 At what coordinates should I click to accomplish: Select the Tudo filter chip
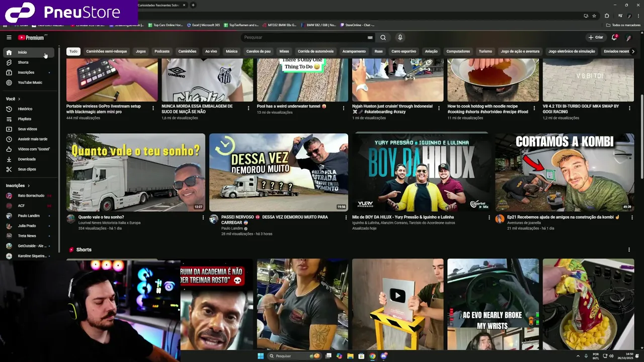(73, 51)
